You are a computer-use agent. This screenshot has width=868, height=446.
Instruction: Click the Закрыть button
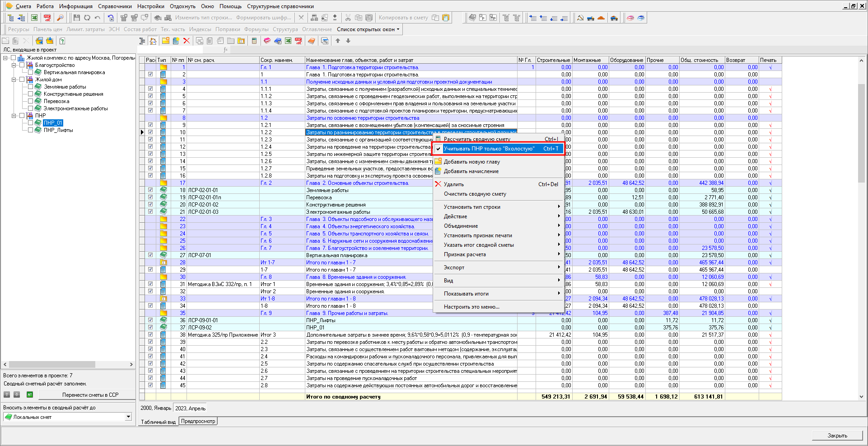[837, 436]
